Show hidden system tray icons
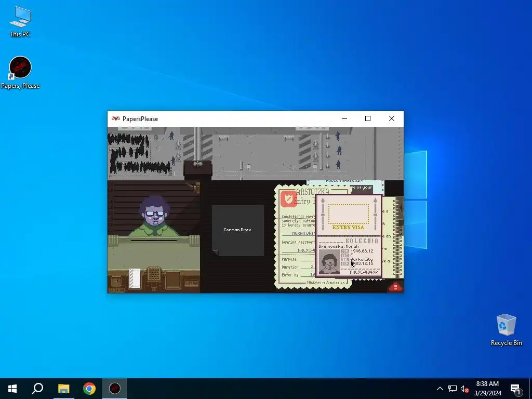 point(440,389)
